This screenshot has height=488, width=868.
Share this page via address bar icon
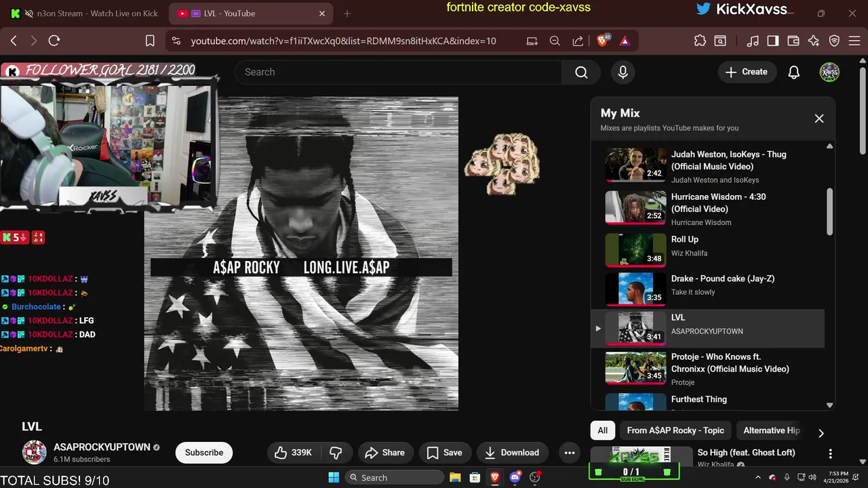click(x=578, y=41)
